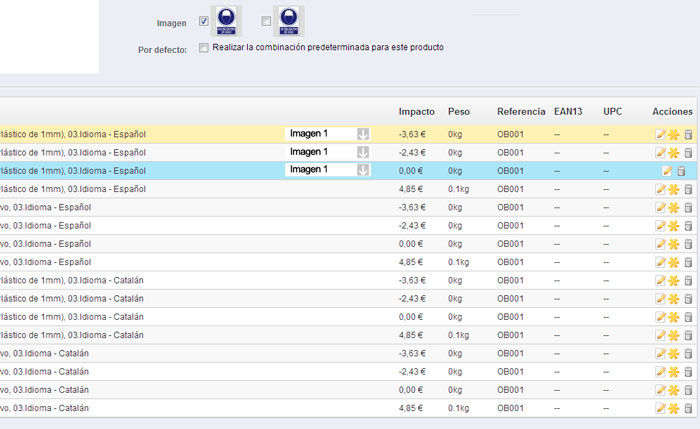Screen dimensions: 700x429
Task: Edit the plástico Español row with -2,43 € impact
Action: [660, 153]
